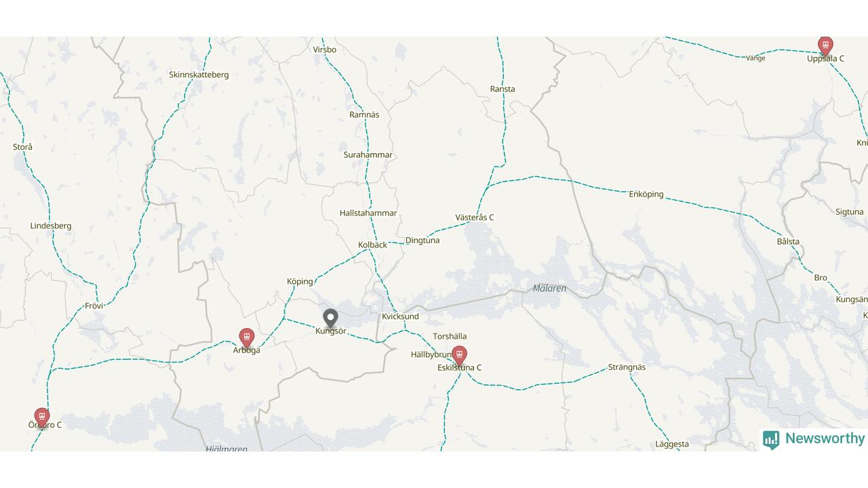868x488 pixels.
Task: Select the Strängnäs label on map
Action: pyautogui.click(x=627, y=367)
